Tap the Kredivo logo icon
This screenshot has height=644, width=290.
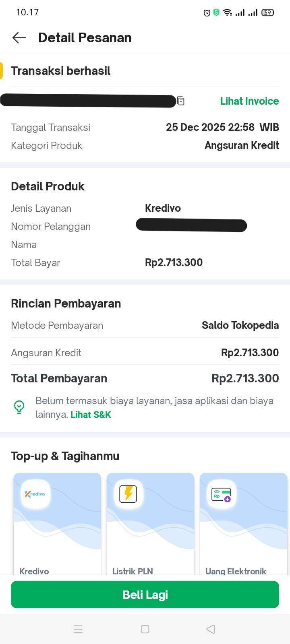(35, 494)
